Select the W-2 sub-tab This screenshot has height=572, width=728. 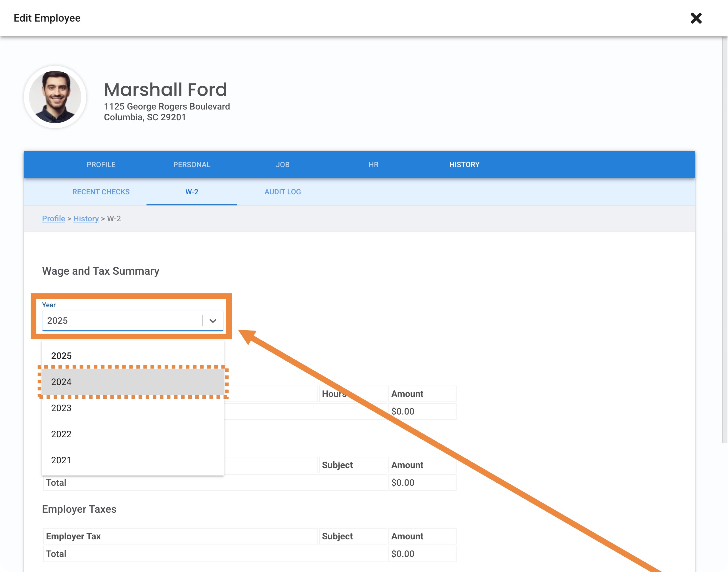[x=192, y=192]
